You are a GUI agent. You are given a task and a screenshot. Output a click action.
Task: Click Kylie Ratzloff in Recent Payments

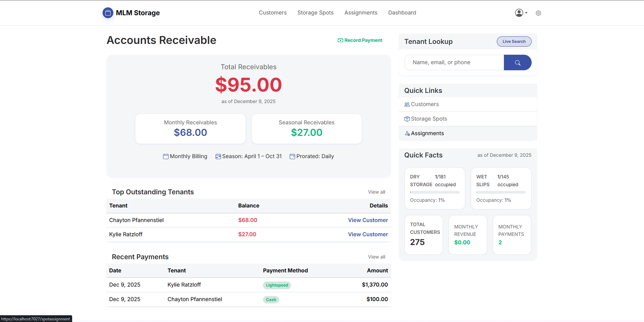184,285
